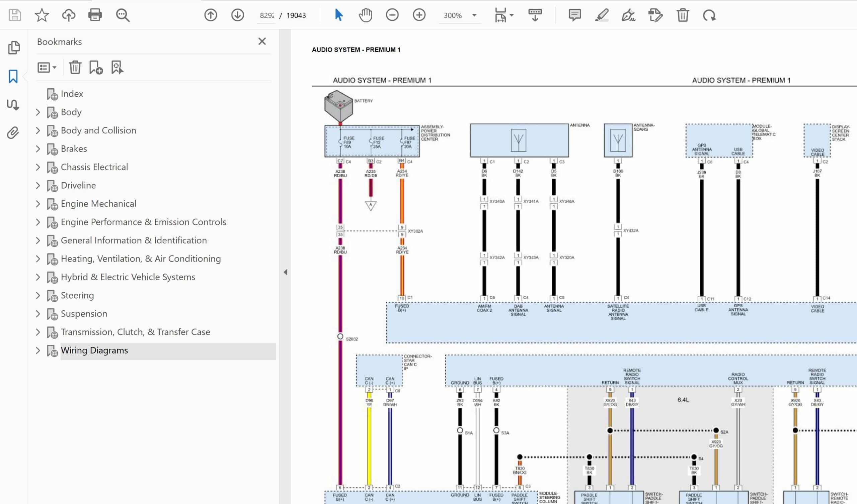Viewport: 857px width, 504px height.
Task: Open the bookmark options menu dropdown
Action: point(47,67)
